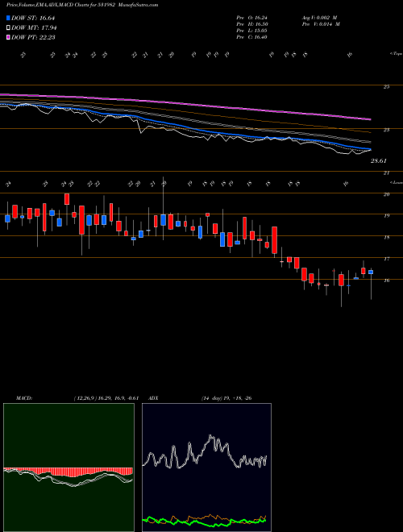Click the magenta DOW PT legend swatch

point(9,37)
